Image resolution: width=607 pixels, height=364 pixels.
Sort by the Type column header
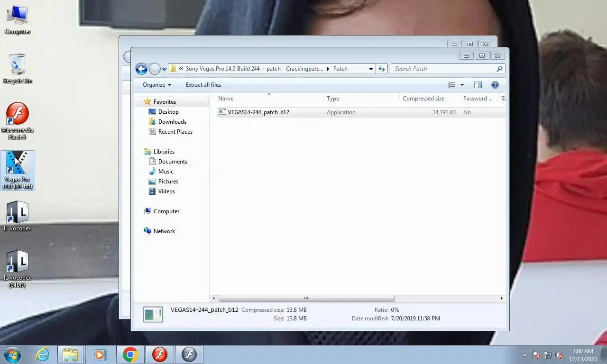tap(361, 99)
